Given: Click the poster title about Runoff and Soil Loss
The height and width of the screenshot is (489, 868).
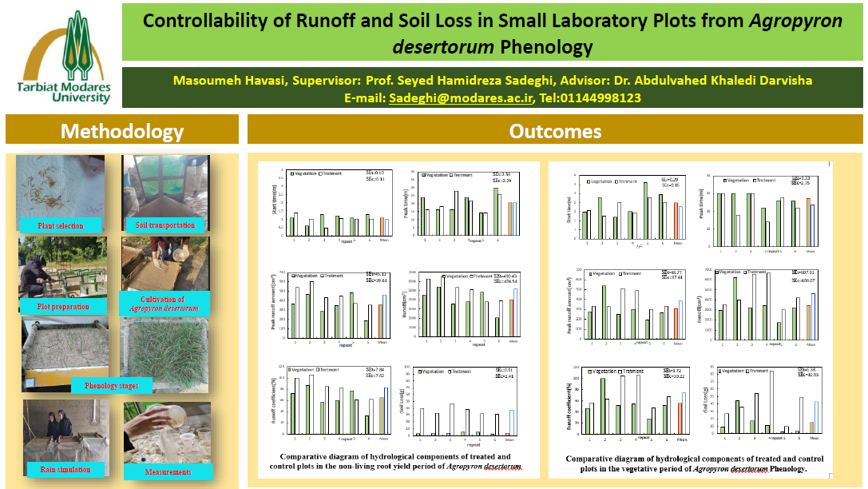Looking at the screenshot, I should (x=493, y=33).
